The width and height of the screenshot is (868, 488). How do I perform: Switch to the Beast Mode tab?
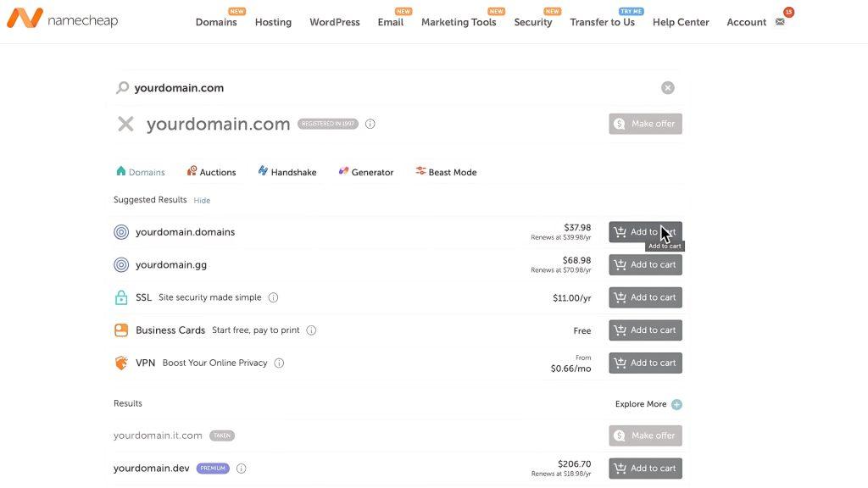pyautogui.click(x=446, y=172)
